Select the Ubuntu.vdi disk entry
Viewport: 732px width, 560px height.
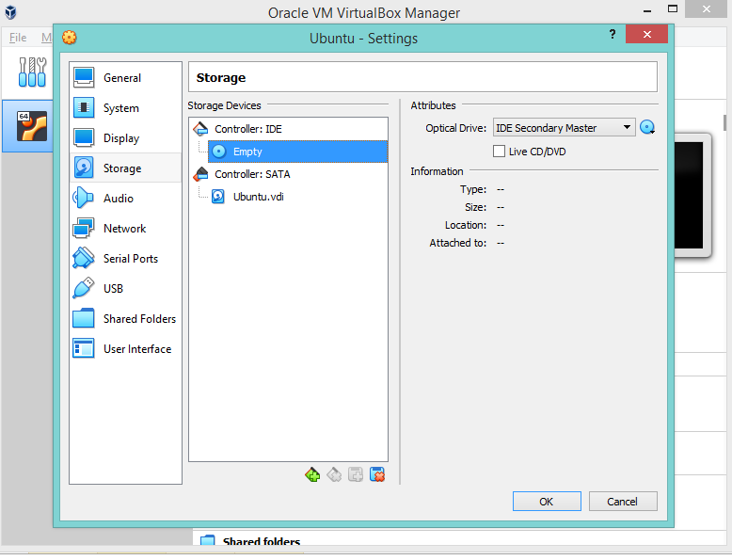pos(258,197)
